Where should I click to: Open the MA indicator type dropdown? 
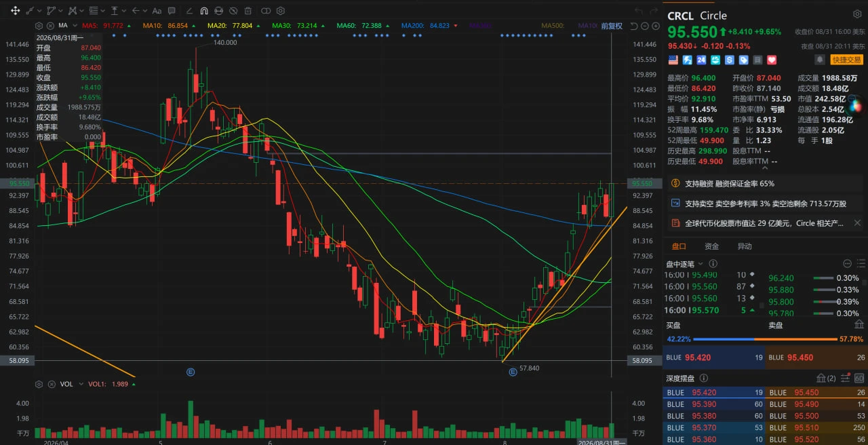point(75,25)
